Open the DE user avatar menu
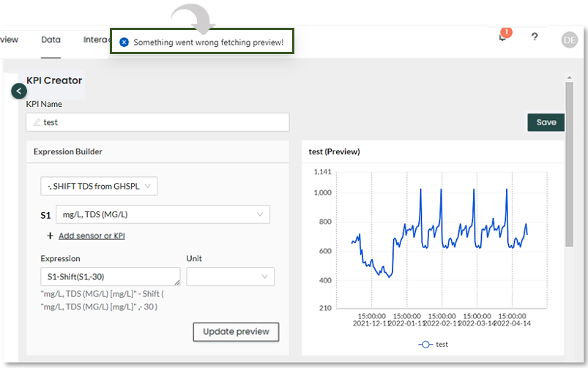This screenshot has width=588, height=368. click(569, 40)
